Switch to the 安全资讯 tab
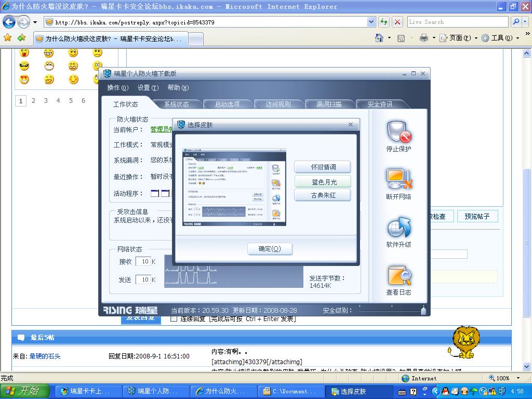This screenshot has width=532, height=399. 380,104
